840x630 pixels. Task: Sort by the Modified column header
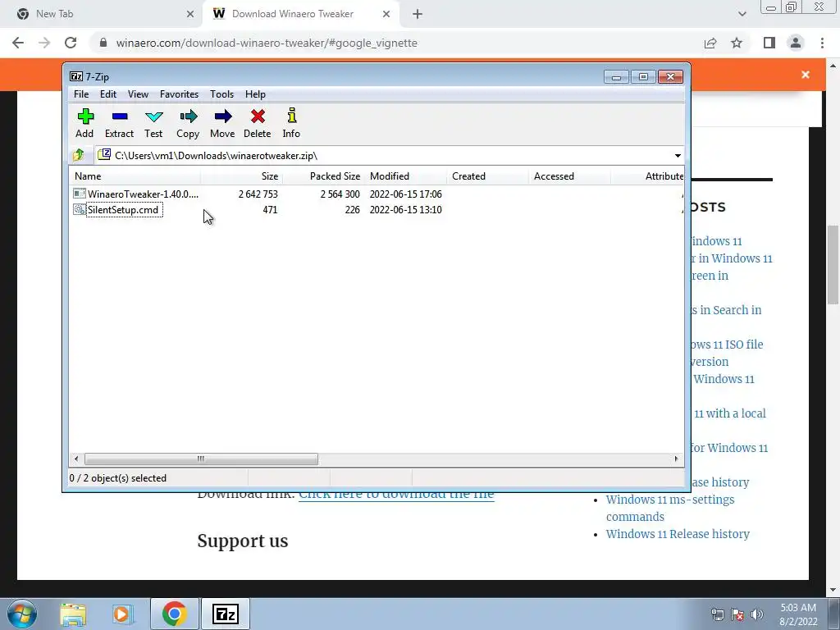pos(405,176)
